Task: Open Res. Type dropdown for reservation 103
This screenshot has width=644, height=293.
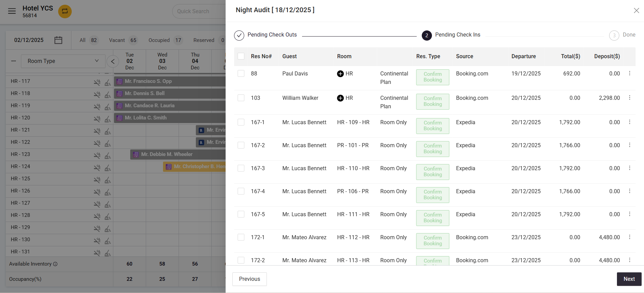Action: tap(433, 102)
